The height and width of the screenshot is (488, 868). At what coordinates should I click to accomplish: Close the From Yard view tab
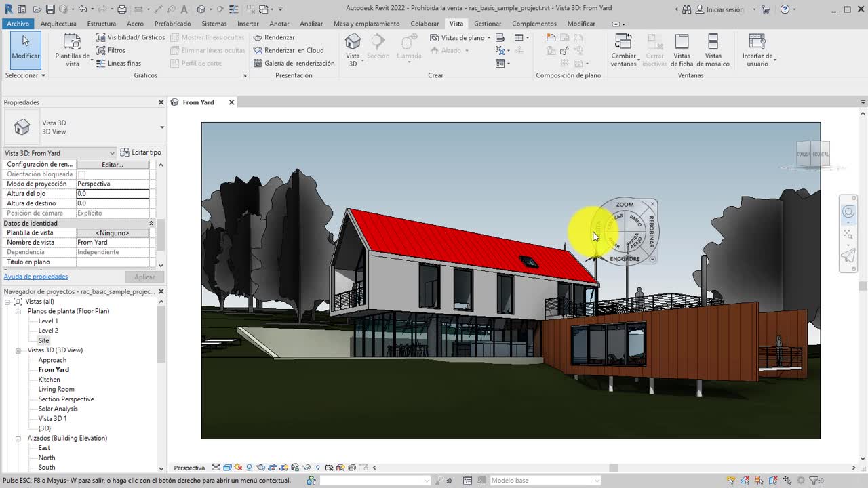point(231,102)
